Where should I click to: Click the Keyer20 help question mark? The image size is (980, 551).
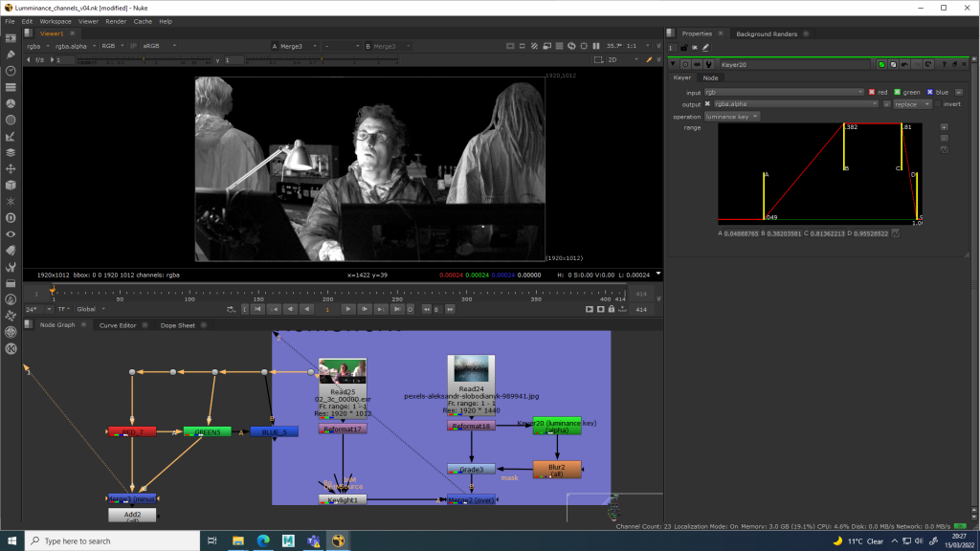(x=944, y=64)
